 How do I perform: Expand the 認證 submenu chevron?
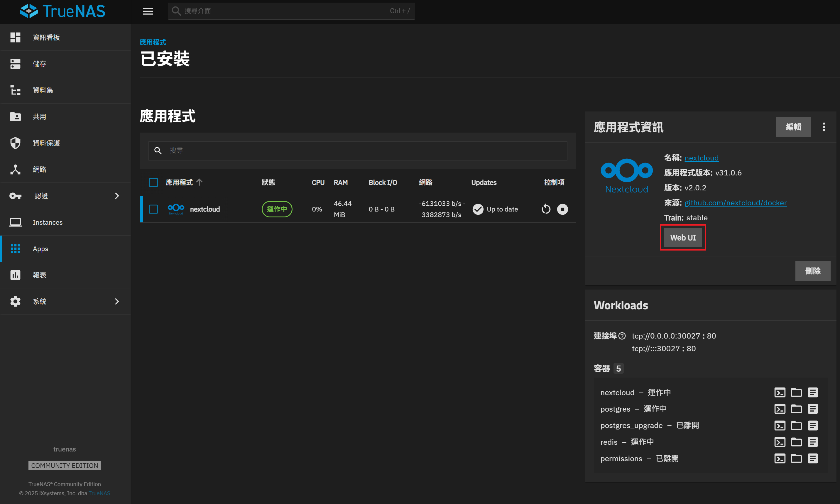[117, 196]
